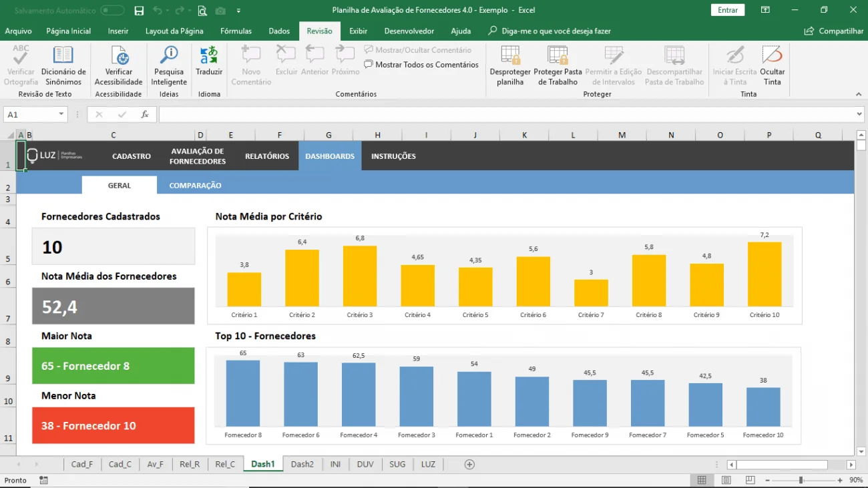Click the Compartilhar share button
The image size is (868, 488).
(x=834, y=31)
